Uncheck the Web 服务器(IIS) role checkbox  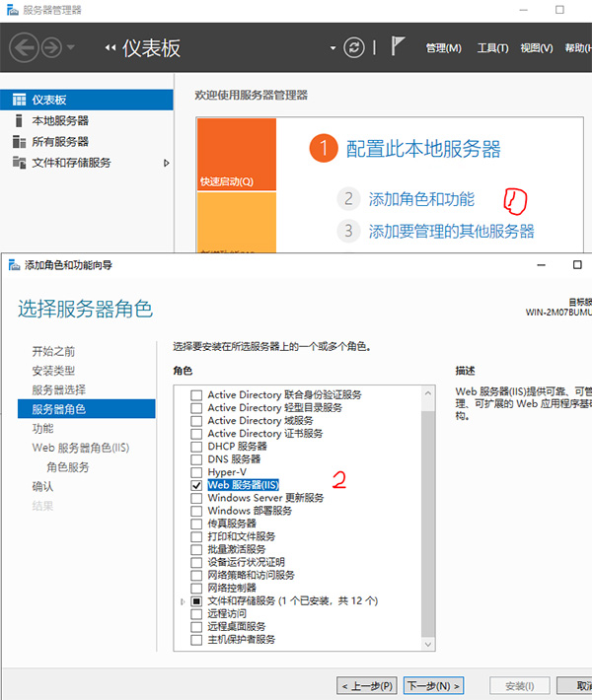pyautogui.click(x=196, y=485)
